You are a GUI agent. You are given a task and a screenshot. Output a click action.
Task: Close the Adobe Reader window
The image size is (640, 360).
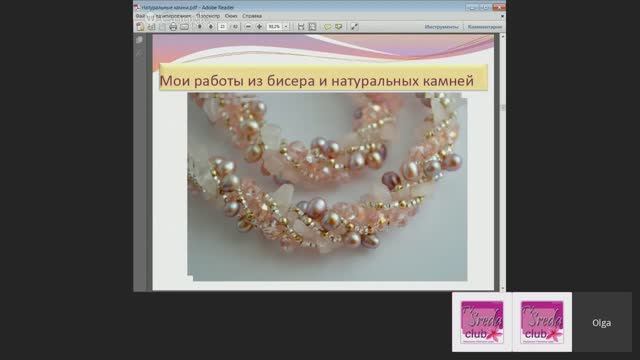click(499, 7)
